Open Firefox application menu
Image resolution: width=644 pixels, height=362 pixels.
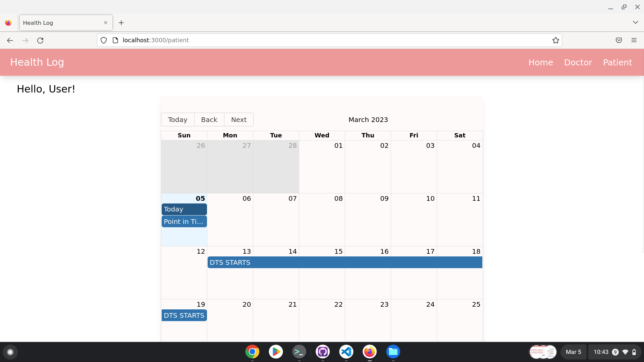click(634, 40)
